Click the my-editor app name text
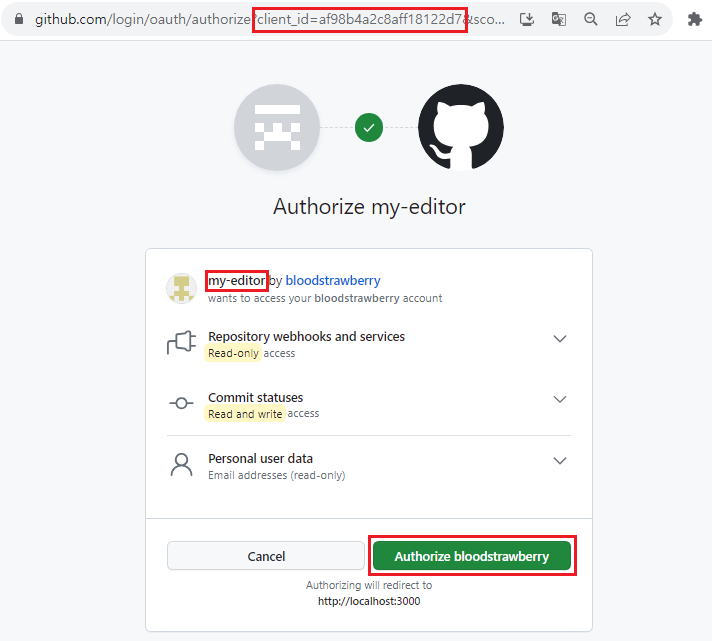The height and width of the screenshot is (641, 712). point(237,281)
